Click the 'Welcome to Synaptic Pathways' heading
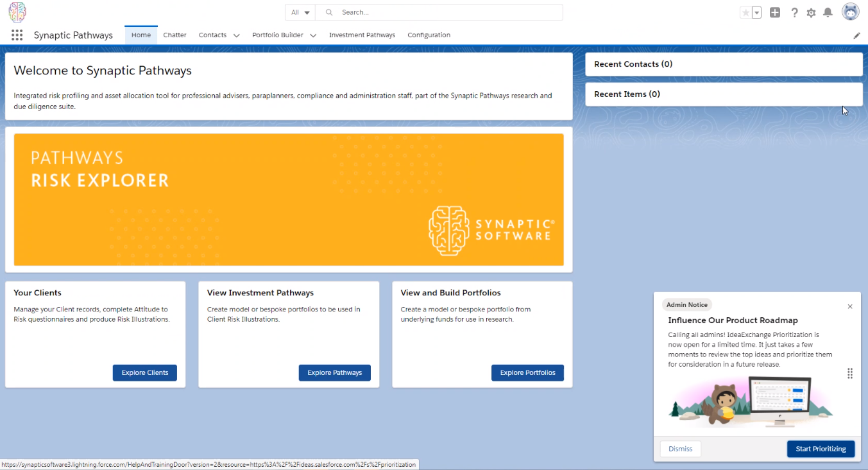This screenshot has height=470, width=868. point(103,71)
